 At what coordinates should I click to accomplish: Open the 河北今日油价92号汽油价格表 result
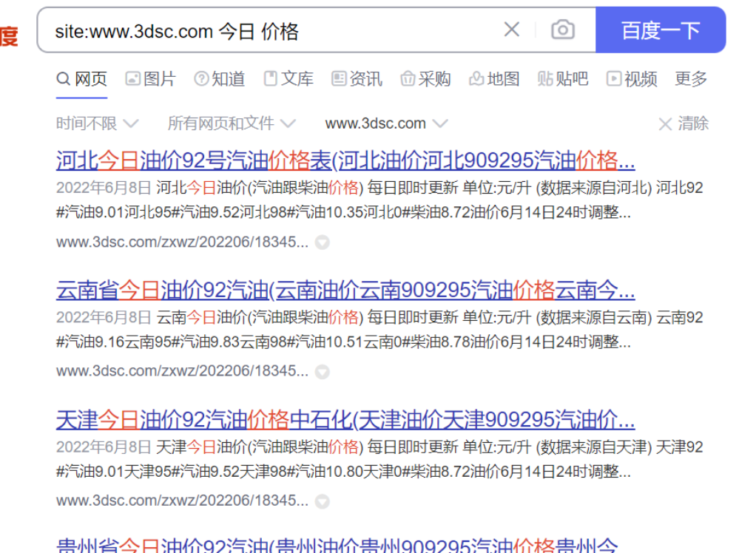click(x=345, y=160)
